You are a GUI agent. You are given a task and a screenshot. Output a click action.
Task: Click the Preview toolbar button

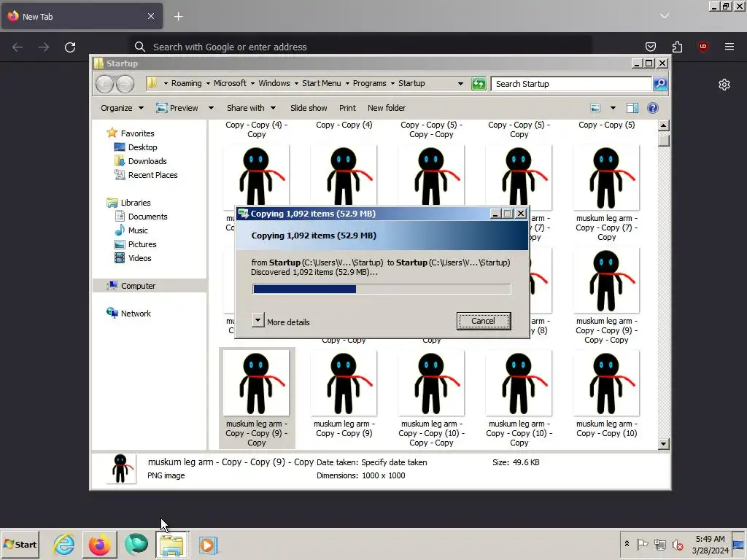(x=177, y=108)
